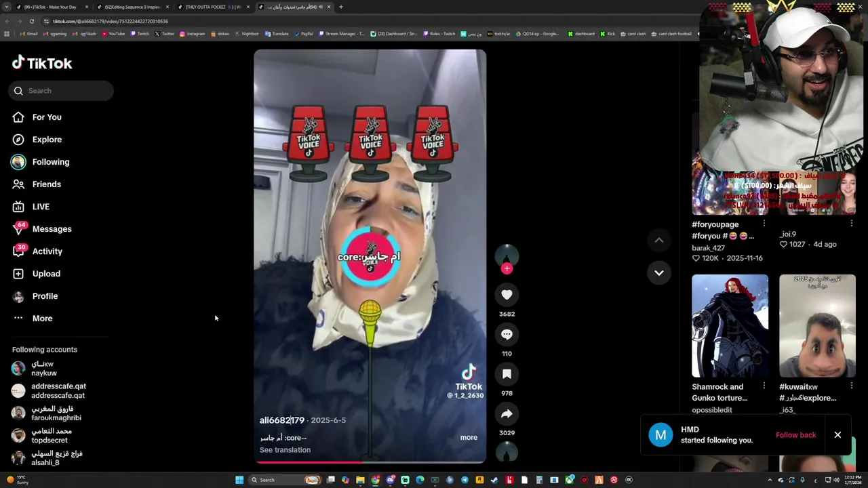Switch to 'THEY OUTTA POCKET' browser tab
868x488 pixels.
pos(213,7)
